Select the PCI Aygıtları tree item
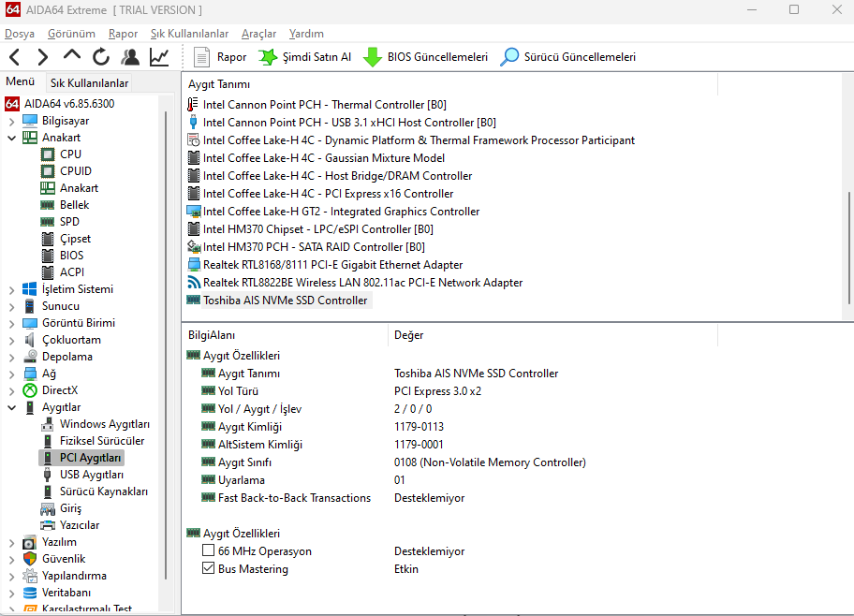 91,458
